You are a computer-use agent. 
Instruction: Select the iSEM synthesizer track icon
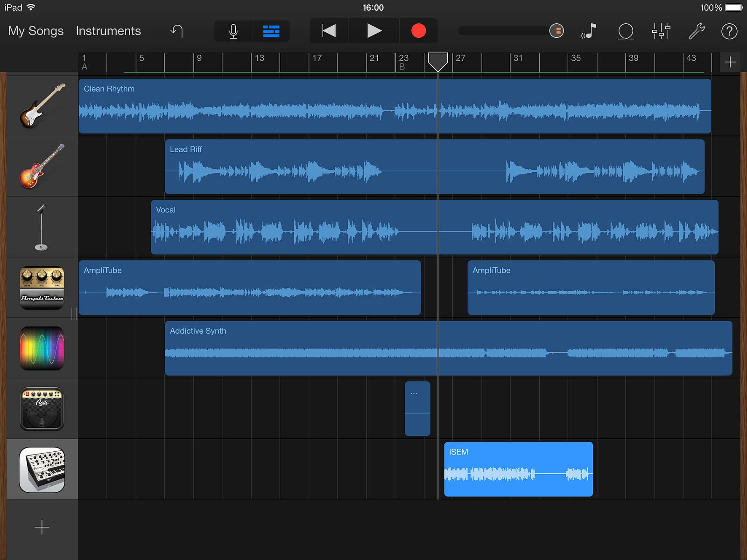42,469
